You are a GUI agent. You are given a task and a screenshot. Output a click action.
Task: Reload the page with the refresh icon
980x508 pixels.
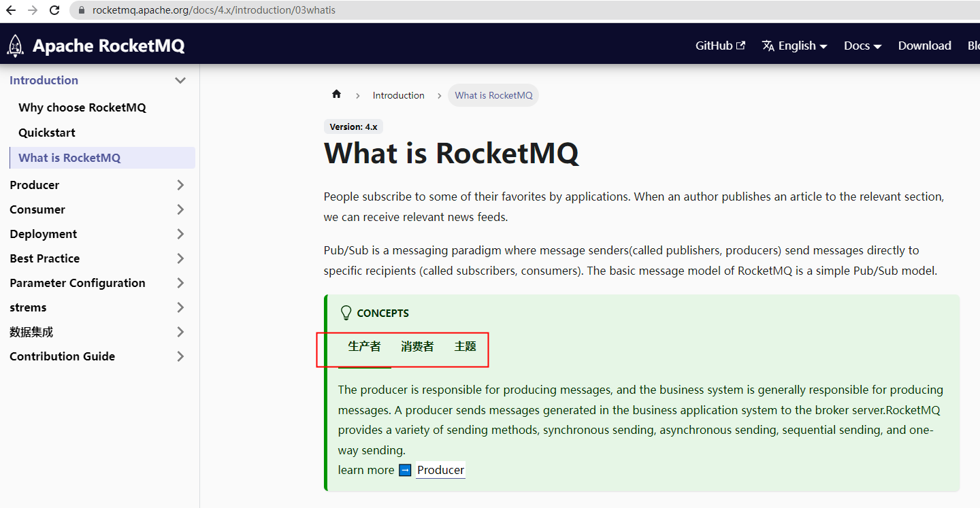(54, 10)
